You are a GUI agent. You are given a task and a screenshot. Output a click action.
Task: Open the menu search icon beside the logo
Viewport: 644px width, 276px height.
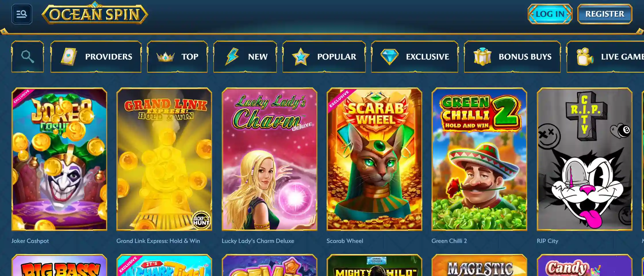22,14
